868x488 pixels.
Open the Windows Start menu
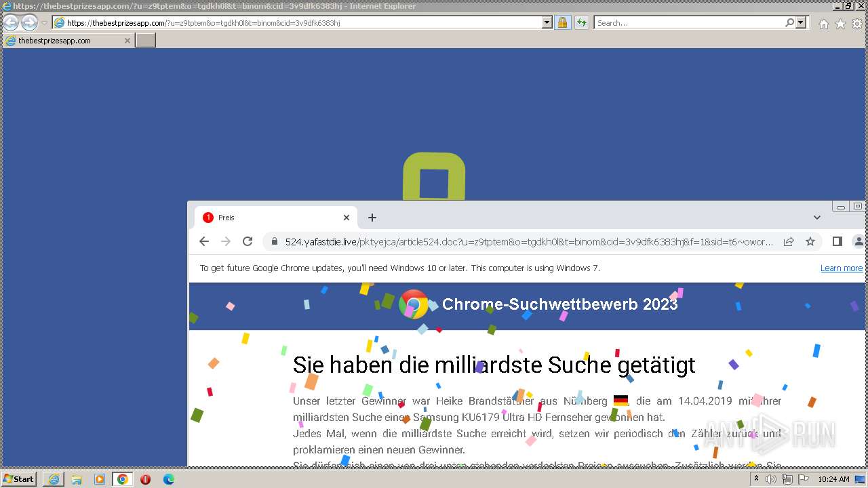tap(19, 479)
